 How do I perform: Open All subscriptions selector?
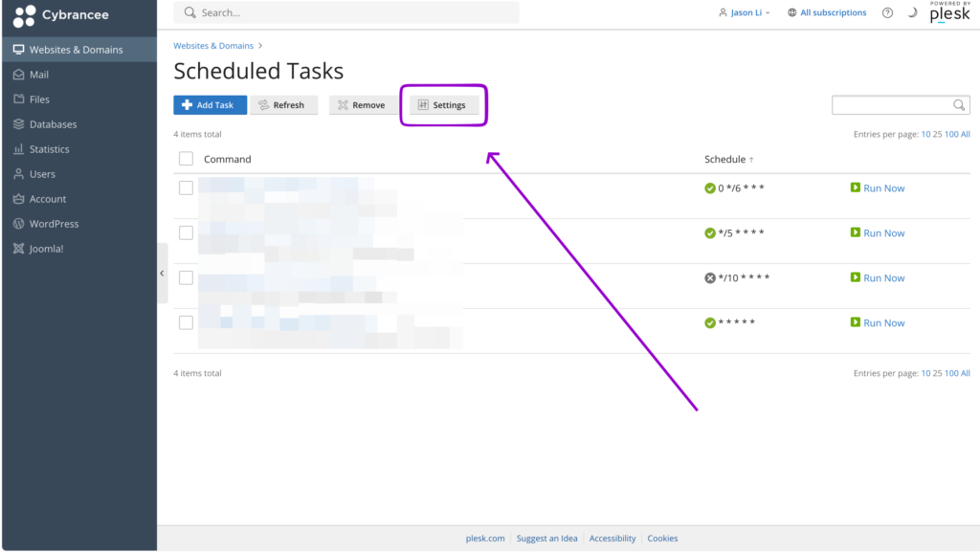pos(827,12)
